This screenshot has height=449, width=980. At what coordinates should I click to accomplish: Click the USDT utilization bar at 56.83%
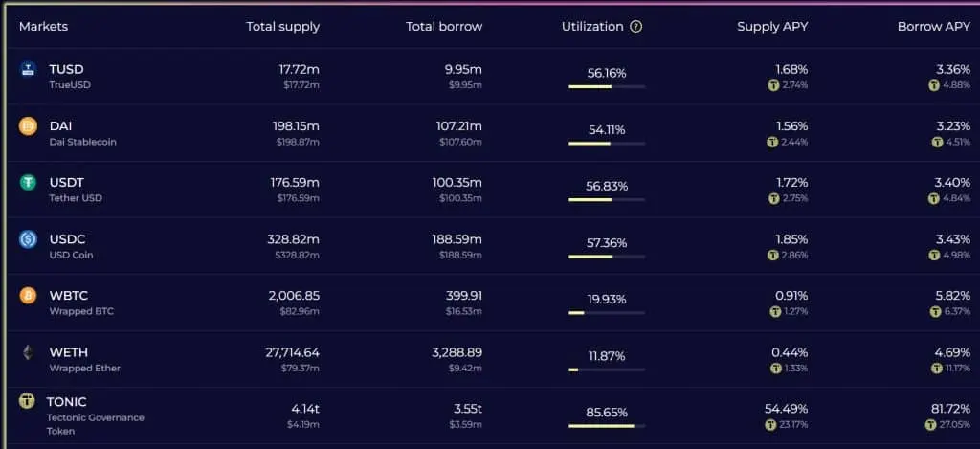tap(607, 199)
